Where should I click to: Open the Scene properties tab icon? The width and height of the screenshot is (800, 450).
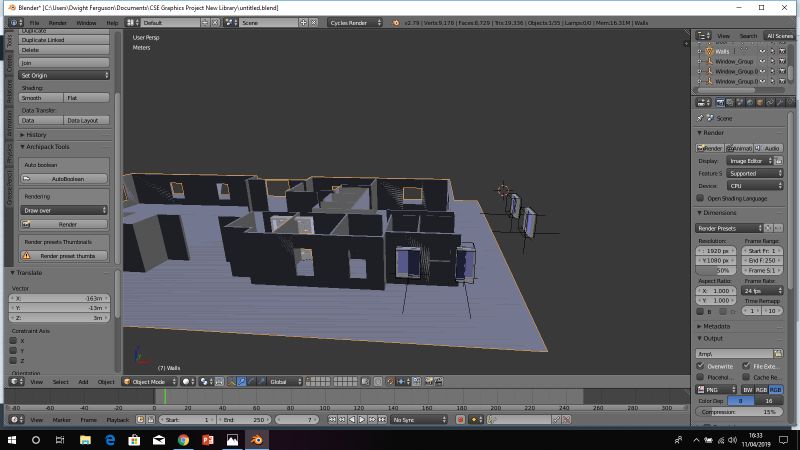[740, 103]
